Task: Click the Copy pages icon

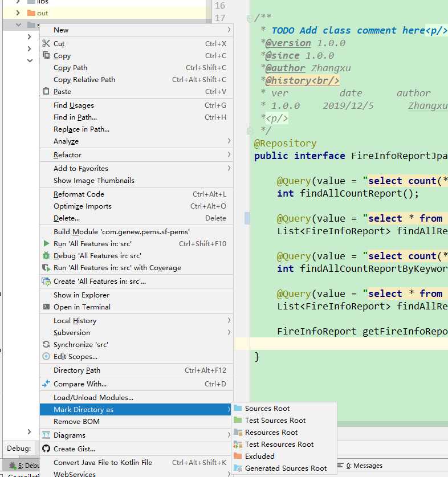Action: [46, 55]
